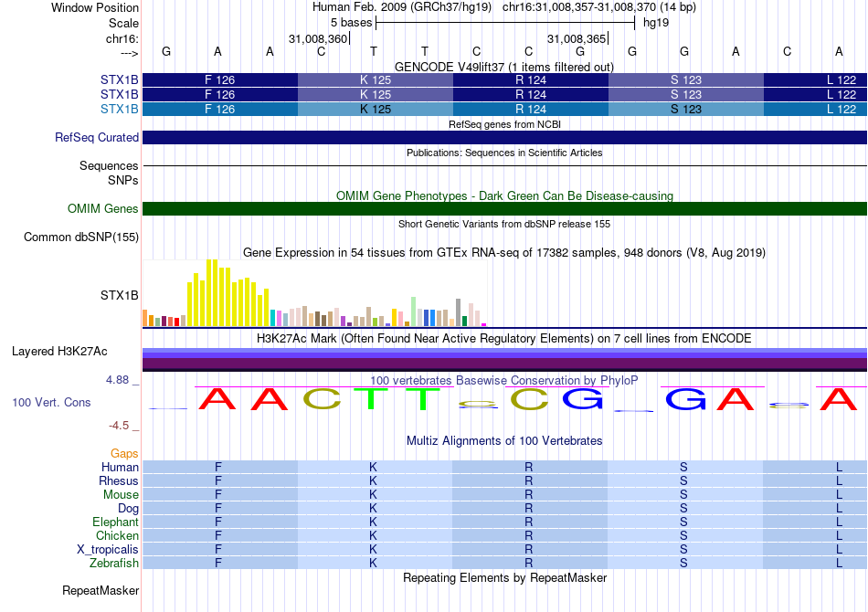Image resolution: width=868 pixels, height=612 pixels.
Task: Click the RepeatMasker track label
Action: pos(101,591)
